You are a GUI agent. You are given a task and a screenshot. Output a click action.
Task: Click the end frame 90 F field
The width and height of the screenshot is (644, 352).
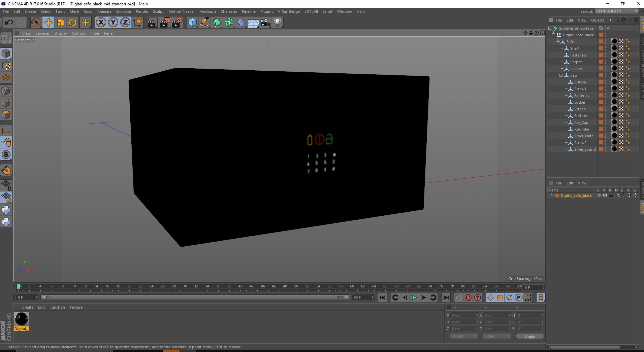tap(363, 297)
